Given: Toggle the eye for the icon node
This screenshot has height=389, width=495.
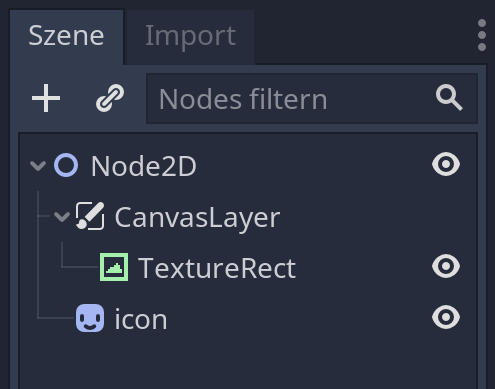Looking at the screenshot, I should tap(446, 317).
